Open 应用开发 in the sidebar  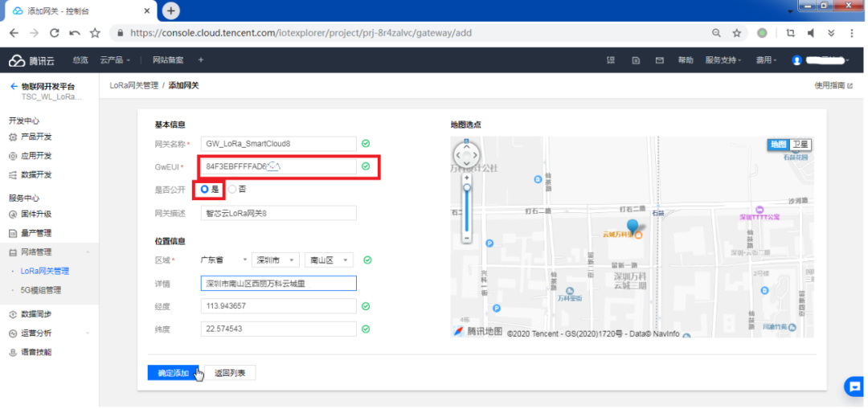36,156
